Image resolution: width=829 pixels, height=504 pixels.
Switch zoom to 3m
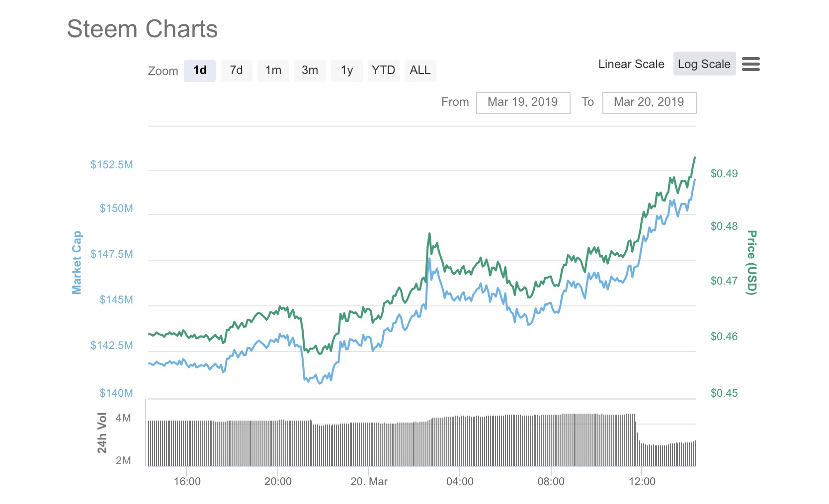coord(310,71)
